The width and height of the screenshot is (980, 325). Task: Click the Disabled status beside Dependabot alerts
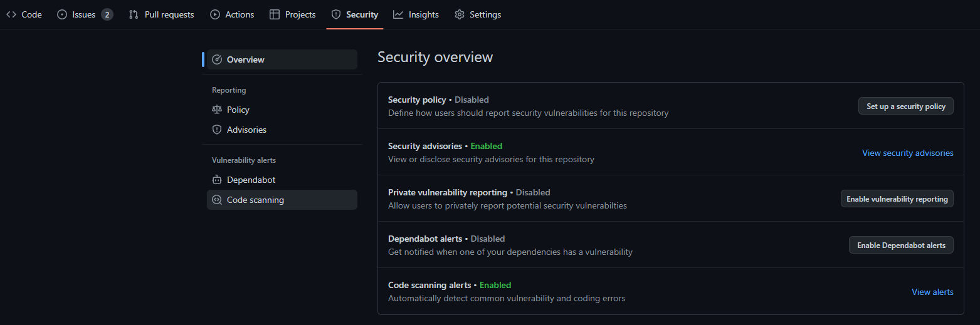(x=488, y=239)
